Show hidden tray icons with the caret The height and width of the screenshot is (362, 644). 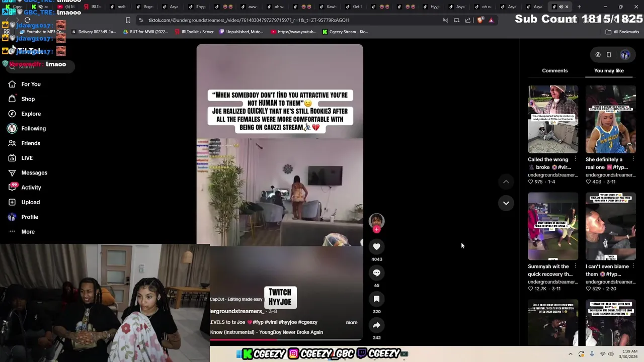pyautogui.click(x=570, y=354)
